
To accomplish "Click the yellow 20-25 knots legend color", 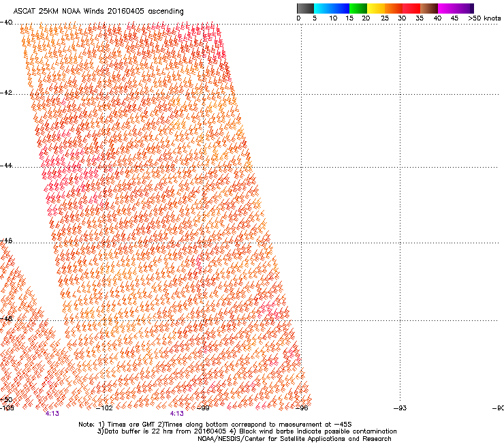I will pyautogui.click(x=375, y=8).
